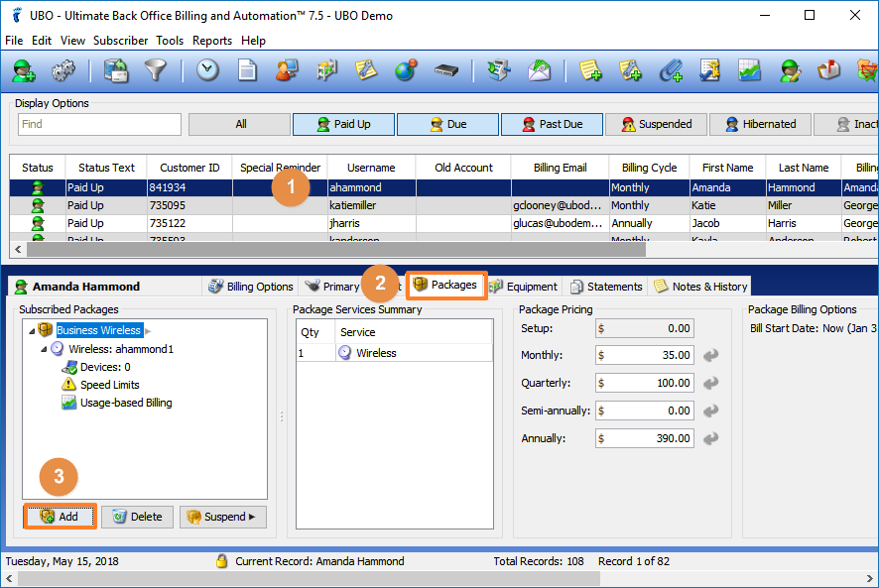
Task: Click the envelope with money toolbar icon
Action: (x=539, y=71)
